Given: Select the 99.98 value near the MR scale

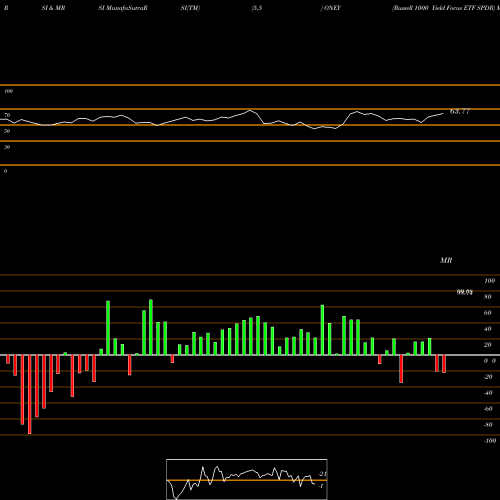Looking at the screenshot, I should click(464, 292).
